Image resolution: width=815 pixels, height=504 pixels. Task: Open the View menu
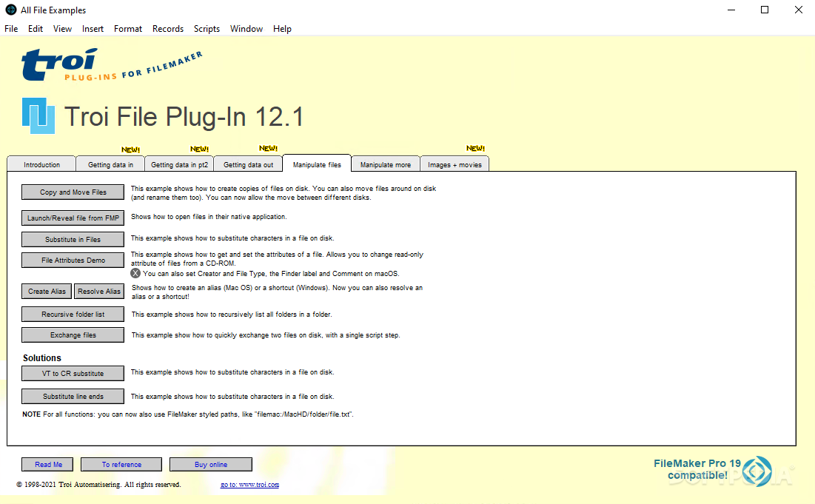point(62,29)
